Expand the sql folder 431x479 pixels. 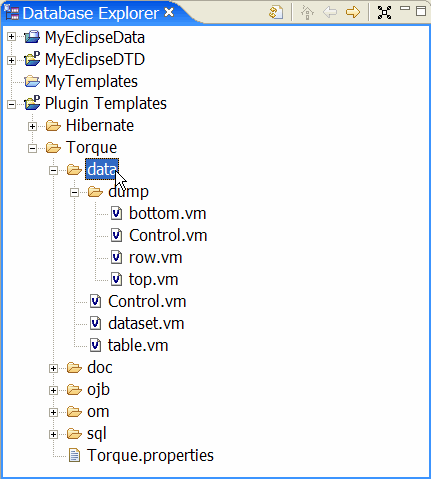53,434
